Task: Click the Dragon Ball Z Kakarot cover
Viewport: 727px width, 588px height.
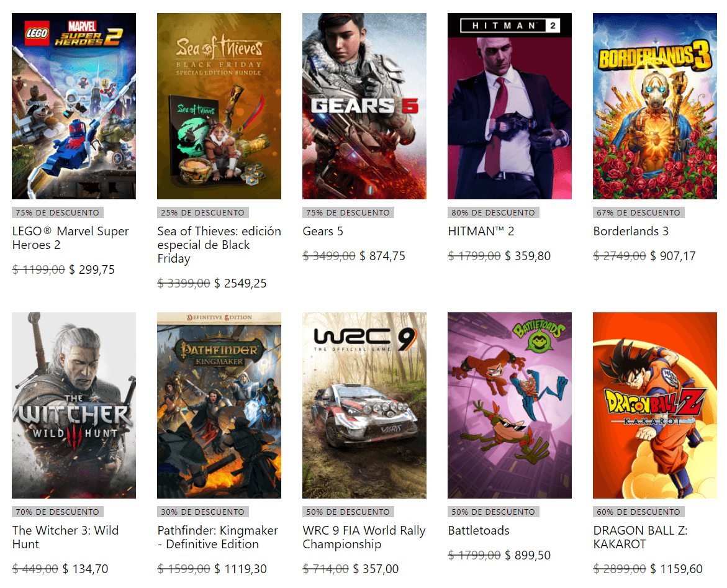Action: [x=654, y=405]
